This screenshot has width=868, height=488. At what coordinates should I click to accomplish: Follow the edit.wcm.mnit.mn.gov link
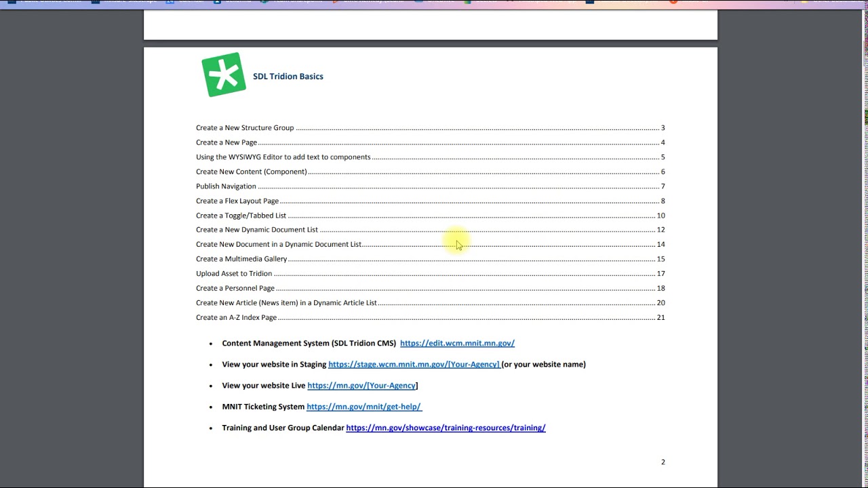[457, 344]
